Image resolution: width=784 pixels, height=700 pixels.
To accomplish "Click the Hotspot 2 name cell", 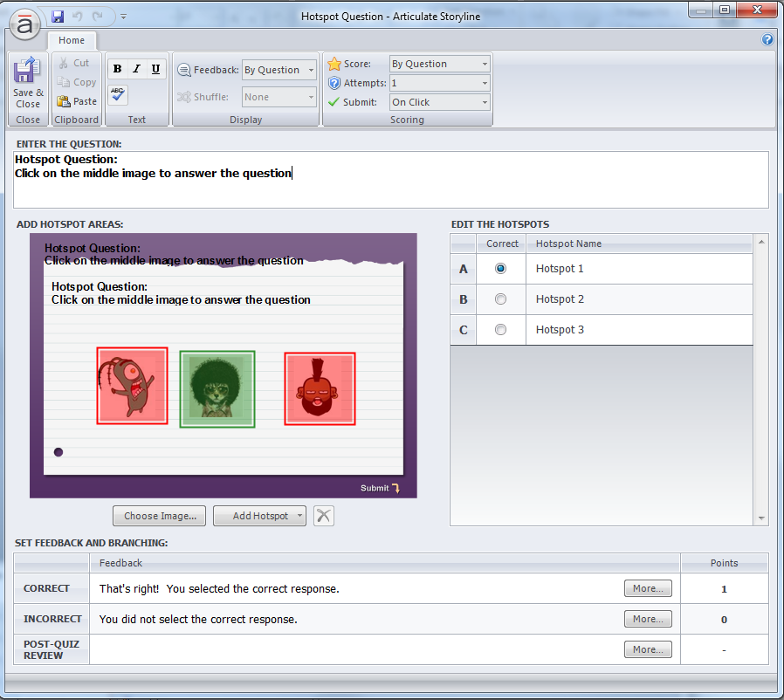I will (639, 299).
